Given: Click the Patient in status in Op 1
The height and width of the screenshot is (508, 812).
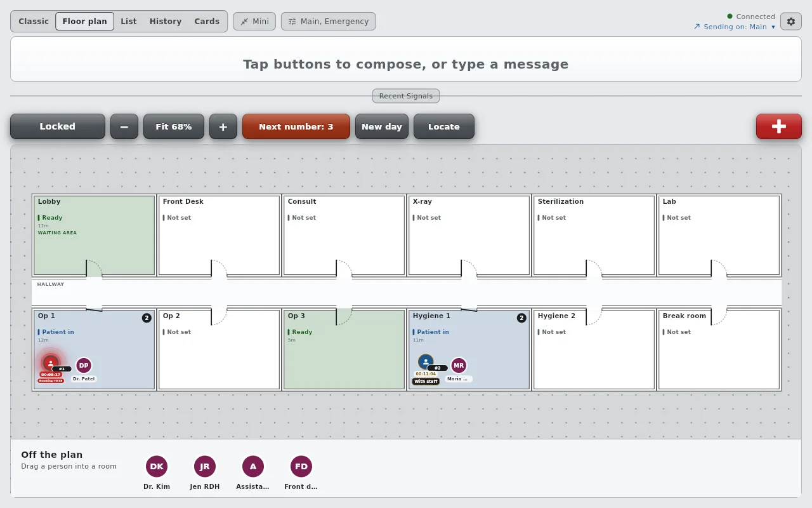Looking at the screenshot, I should (x=56, y=332).
